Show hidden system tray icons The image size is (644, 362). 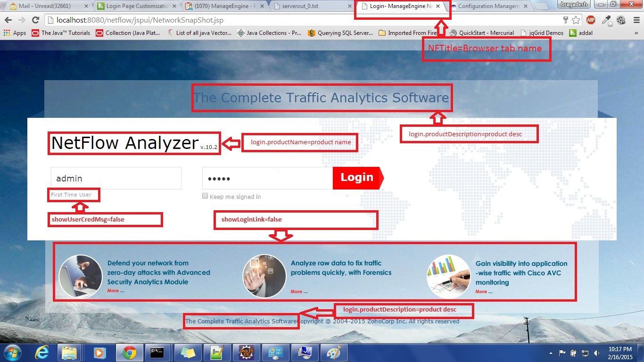551,353
